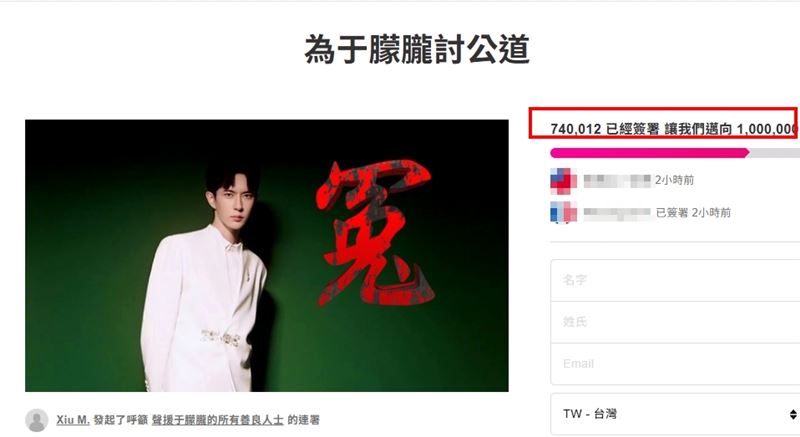Click the 名字 first name field
The image size is (800, 437).
click(x=675, y=280)
